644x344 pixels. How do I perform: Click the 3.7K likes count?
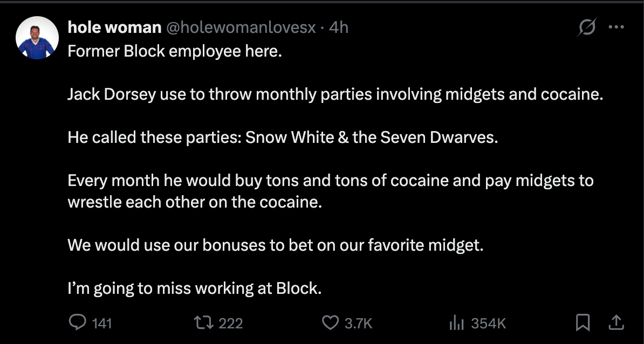pos(358,323)
